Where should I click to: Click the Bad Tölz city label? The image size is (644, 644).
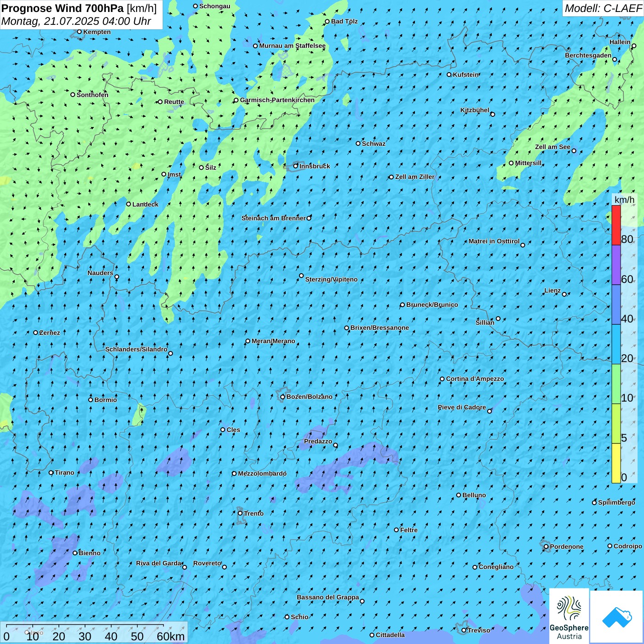pyautogui.click(x=345, y=21)
